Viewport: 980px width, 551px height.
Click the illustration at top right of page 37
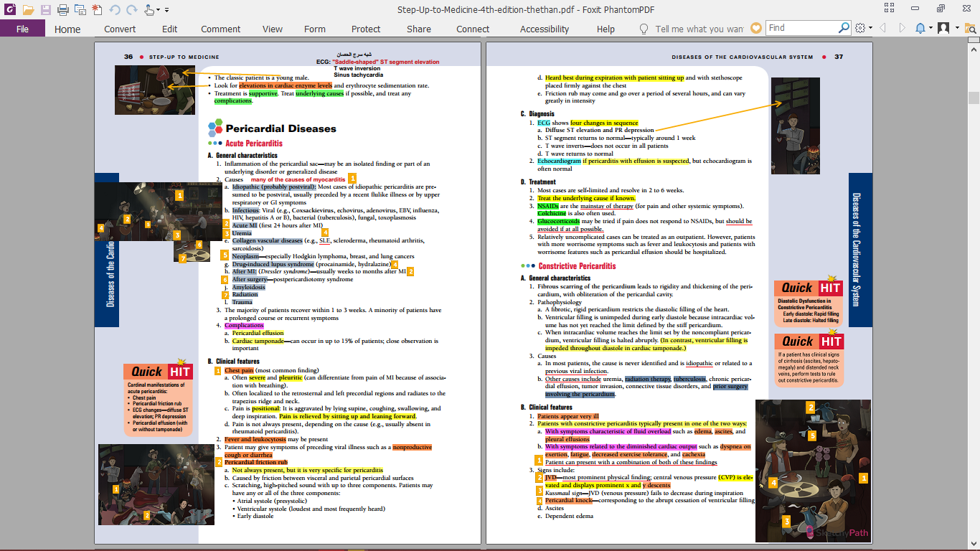[x=795, y=126]
